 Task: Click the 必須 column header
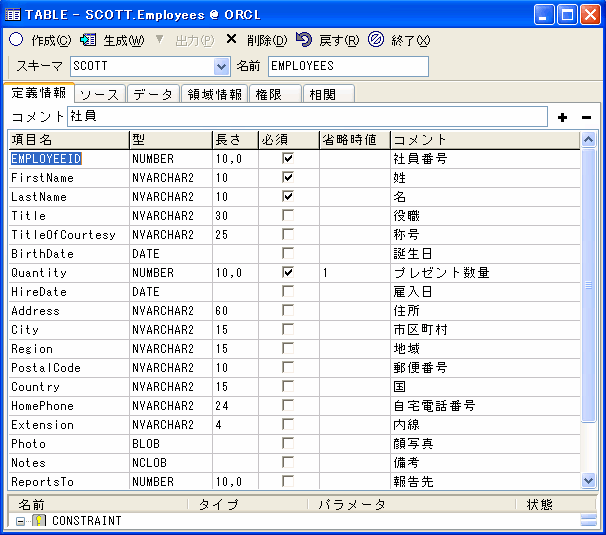pos(289,140)
